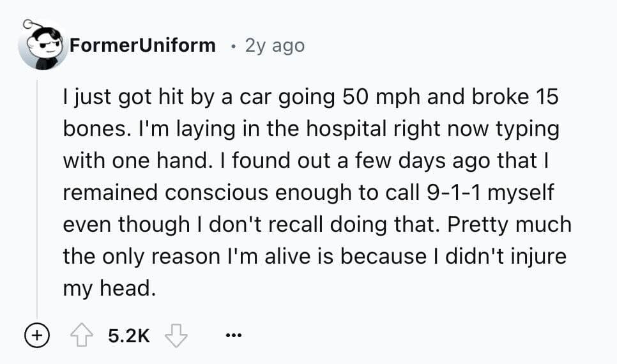Click the 'my head.' closing text
617x364 pixels.
click(109, 289)
